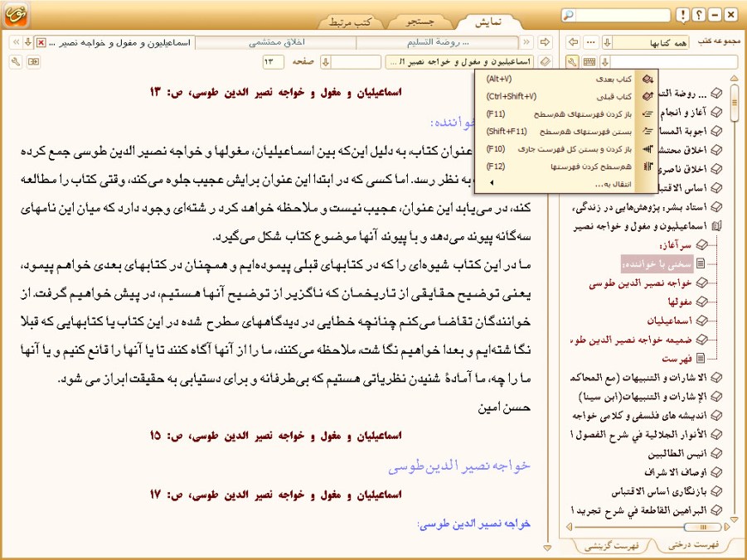747x560 pixels.
Task: Switch to the فهرست درختی tab
Action: coord(693,545)
